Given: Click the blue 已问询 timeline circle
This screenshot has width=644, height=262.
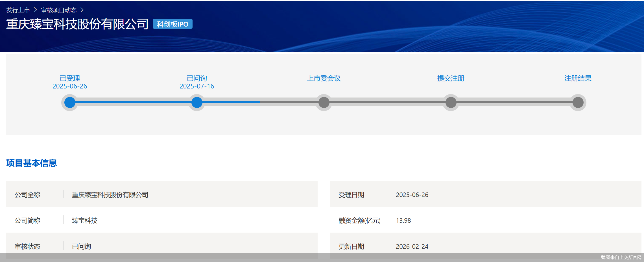Looking at the screenshot, I should (x=197, y=102).
